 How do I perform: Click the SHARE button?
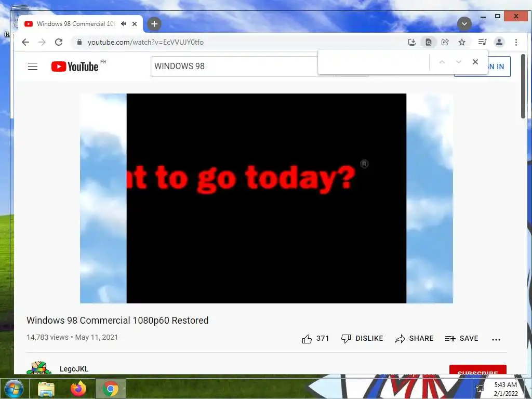tap(414, 339)
